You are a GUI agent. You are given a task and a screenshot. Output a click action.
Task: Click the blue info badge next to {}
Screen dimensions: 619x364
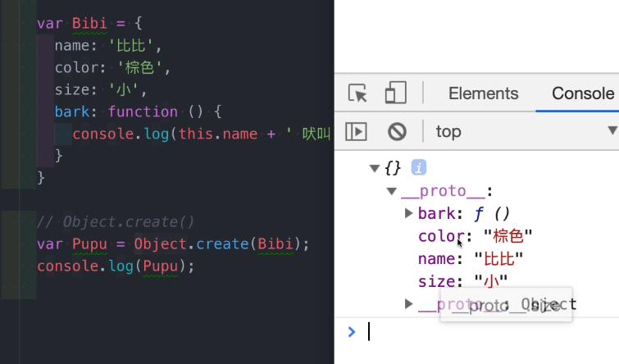[419, 167]
